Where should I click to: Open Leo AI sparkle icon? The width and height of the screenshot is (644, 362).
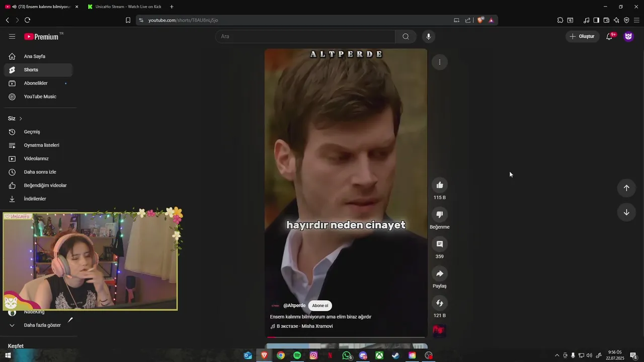[616, 20]
